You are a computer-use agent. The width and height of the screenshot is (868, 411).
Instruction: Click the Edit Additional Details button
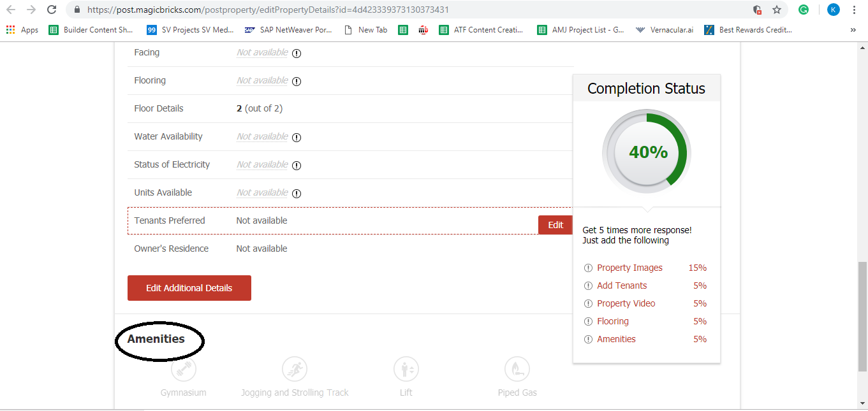[x=189, y=288]
